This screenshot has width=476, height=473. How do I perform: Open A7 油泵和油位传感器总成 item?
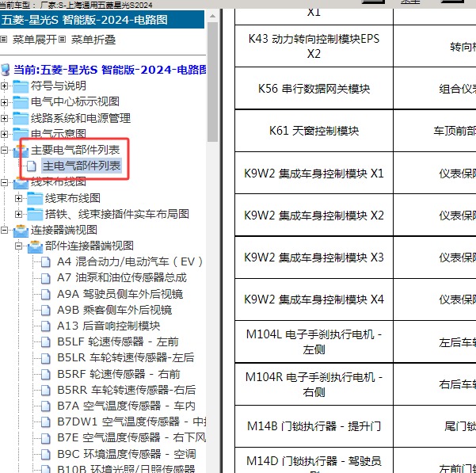[x=122, y=278]
